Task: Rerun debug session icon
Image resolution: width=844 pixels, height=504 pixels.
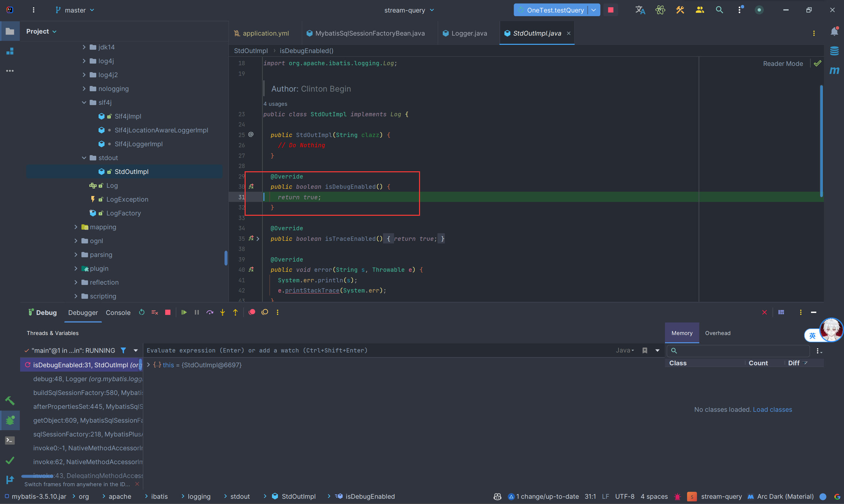Action: click(x=142, y=313)
